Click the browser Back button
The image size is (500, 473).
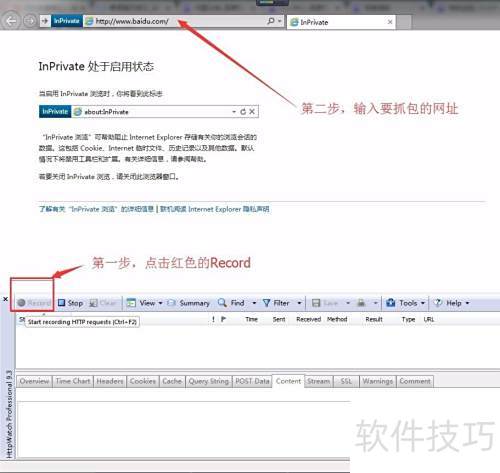click(x=11, y=21)
